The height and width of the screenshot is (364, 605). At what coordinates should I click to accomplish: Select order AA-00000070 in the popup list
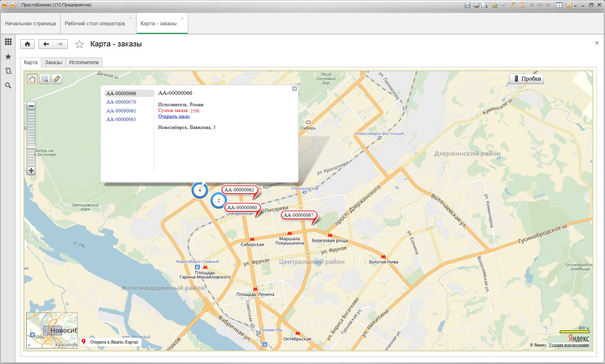point(121,102)
